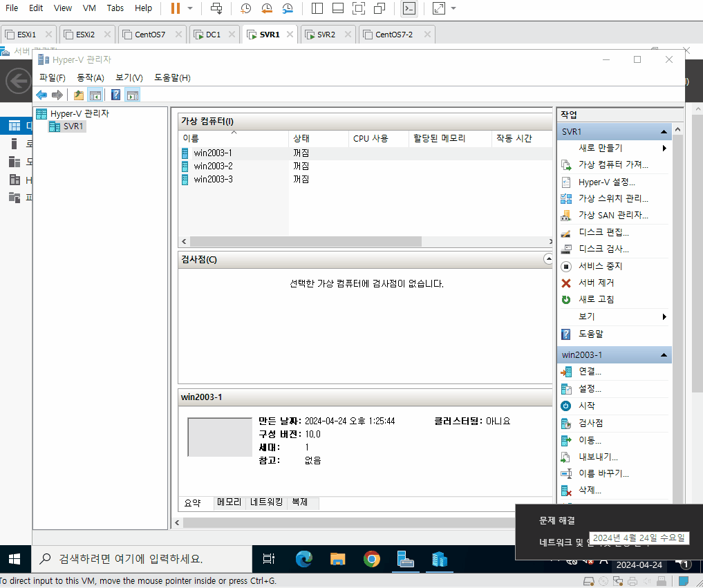Open the 파일(F) menu
703x588 pixels.
point(53,78)
